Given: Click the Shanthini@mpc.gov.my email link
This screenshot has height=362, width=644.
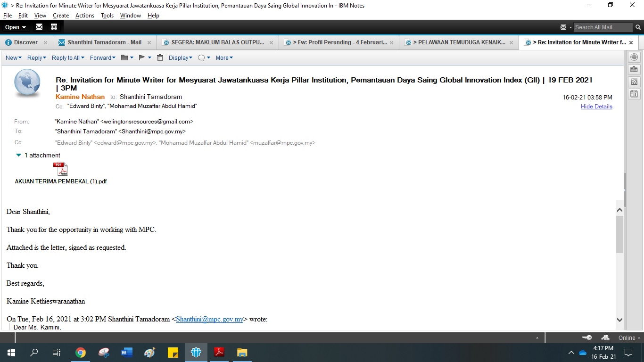Looking at the screenshot, I should (209, 319).
